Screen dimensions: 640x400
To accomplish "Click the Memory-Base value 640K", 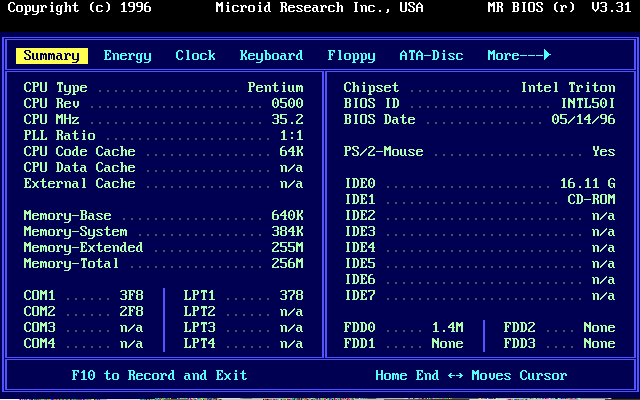I will [287, 215].
